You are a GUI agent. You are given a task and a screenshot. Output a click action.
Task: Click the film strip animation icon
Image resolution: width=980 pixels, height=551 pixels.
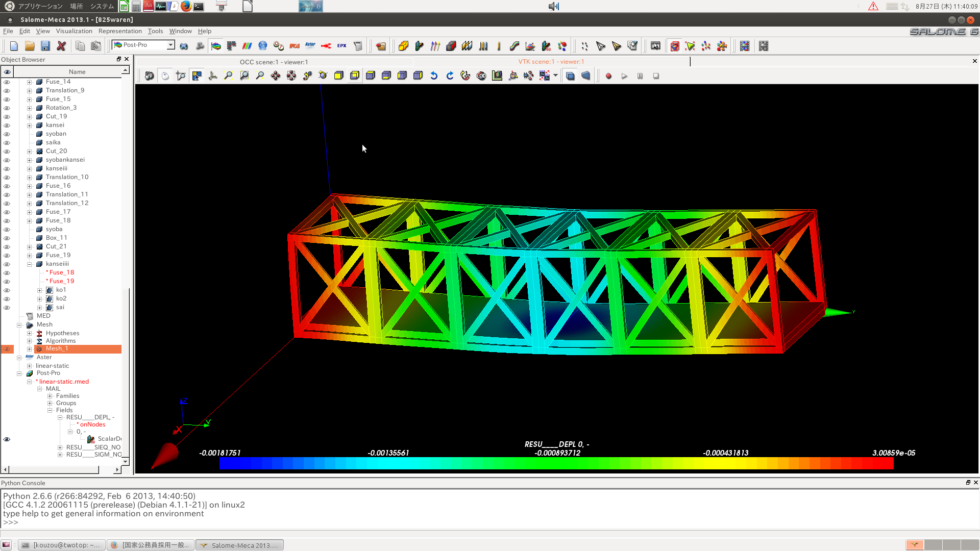745,46
